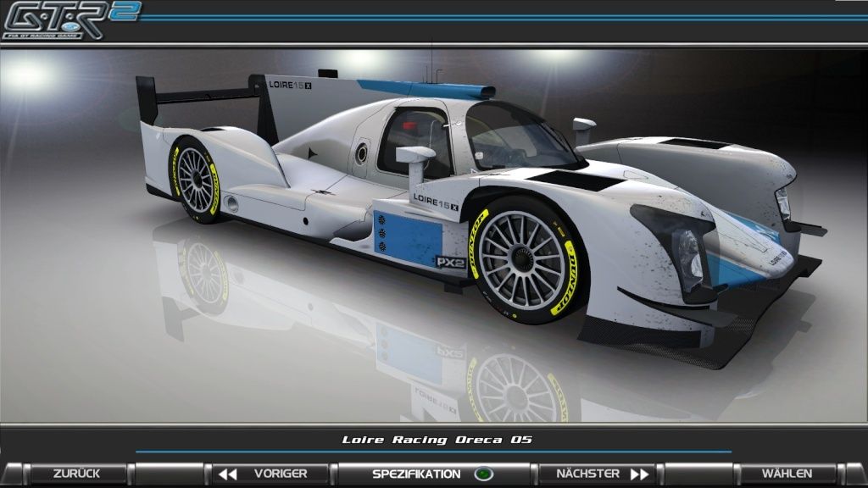Open SPEZIFIKATION car details
The image size is (868, 488).
[x=433, y=474]
